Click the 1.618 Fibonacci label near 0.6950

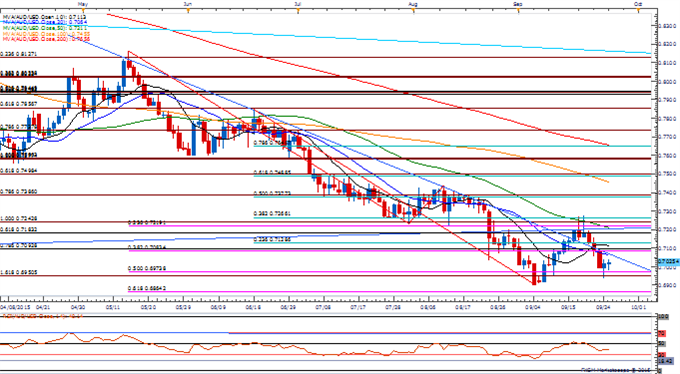point(18,272)
